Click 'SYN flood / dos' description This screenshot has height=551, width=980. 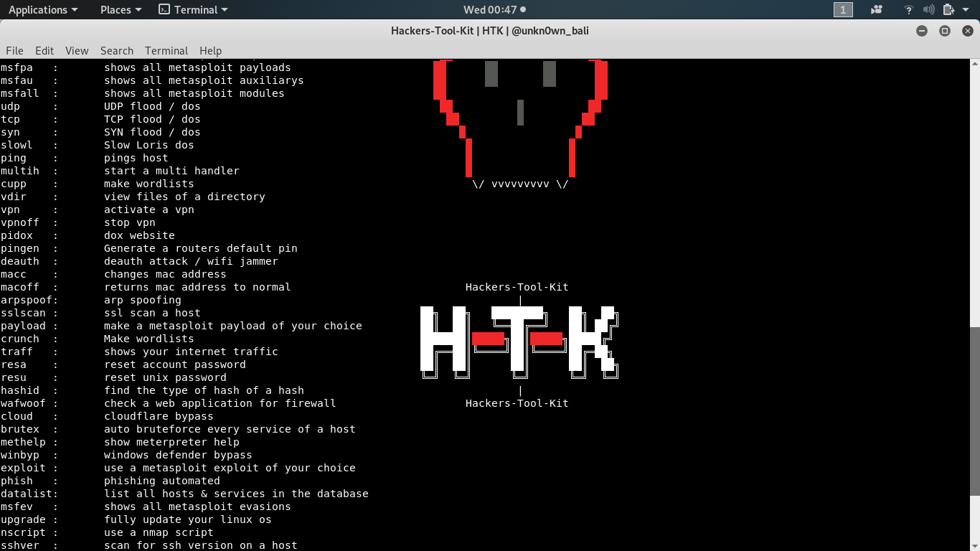click(152, 132)
